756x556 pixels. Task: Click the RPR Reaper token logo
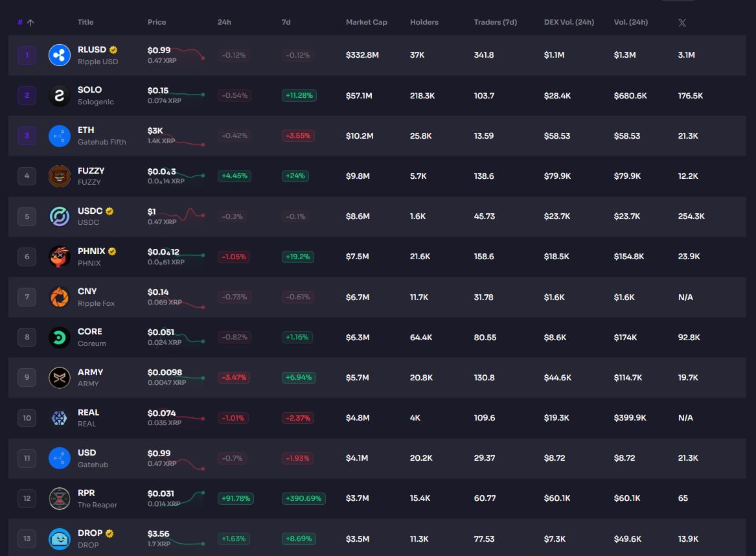click(60, 498)
